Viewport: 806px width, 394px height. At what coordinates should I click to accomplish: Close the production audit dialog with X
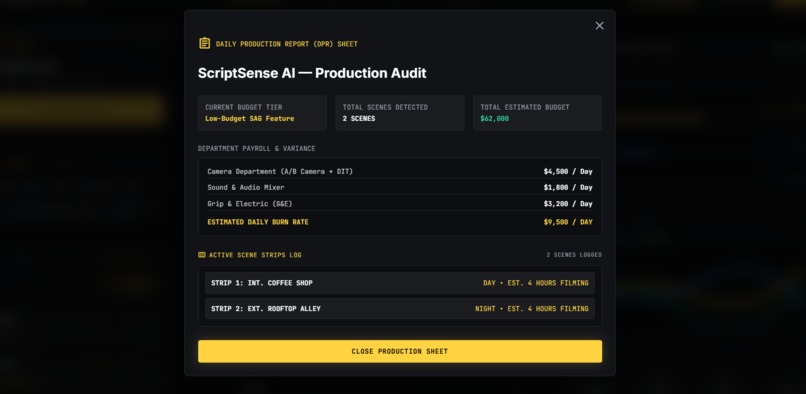pyautogui.click(x=599, y=26)
